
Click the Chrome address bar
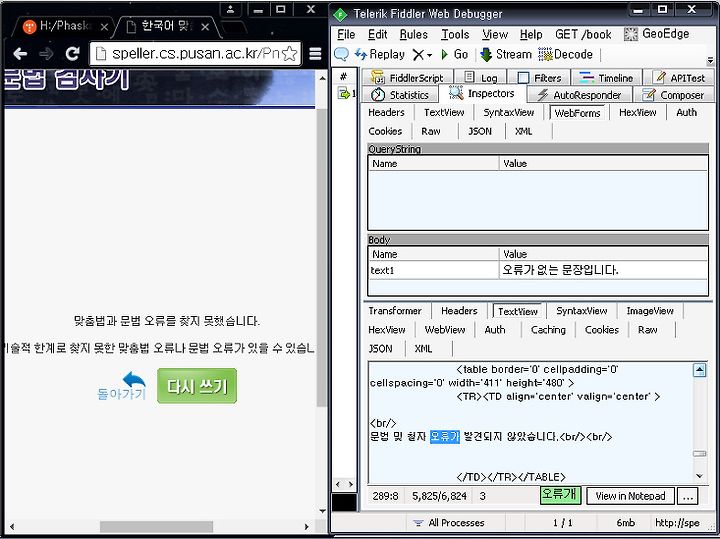pyautogui.click(x=195, y=54)
